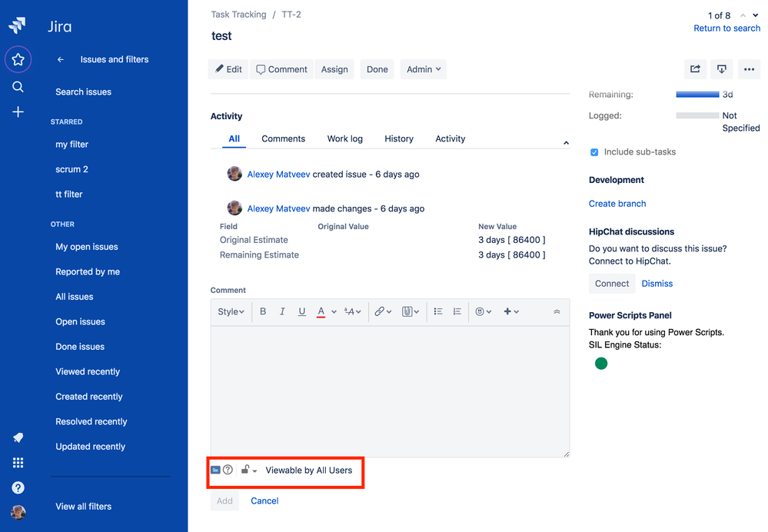Open Alexey Matveev profile link on created issue
The image size is (768, 532).
(x=278, y=174)
